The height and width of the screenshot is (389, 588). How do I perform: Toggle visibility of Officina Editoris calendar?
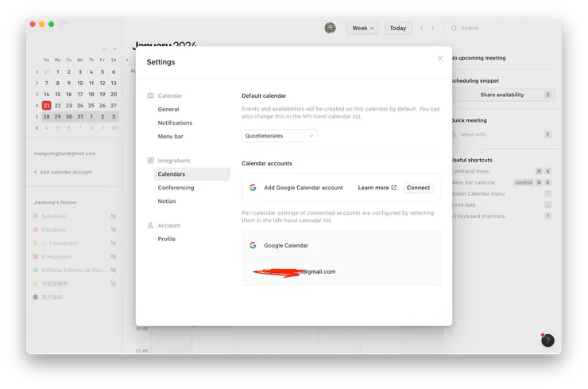pyautogui.click(x=114, y=270)
